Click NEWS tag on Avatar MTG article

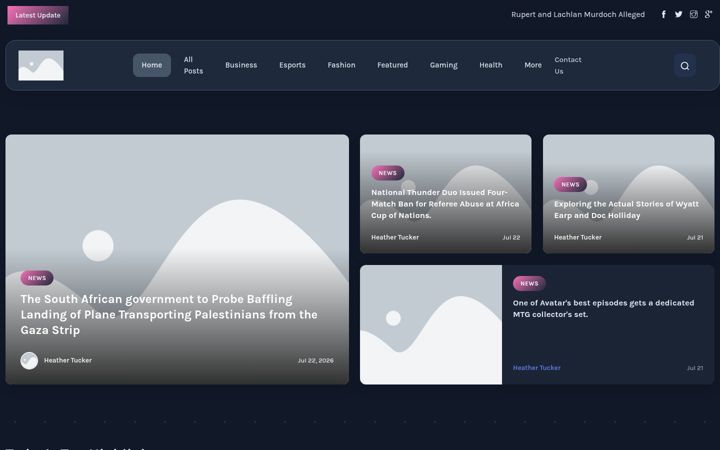click(529, 284)
